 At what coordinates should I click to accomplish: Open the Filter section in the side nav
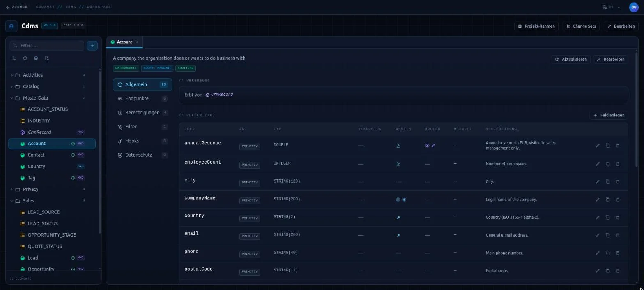pos(142,127)
